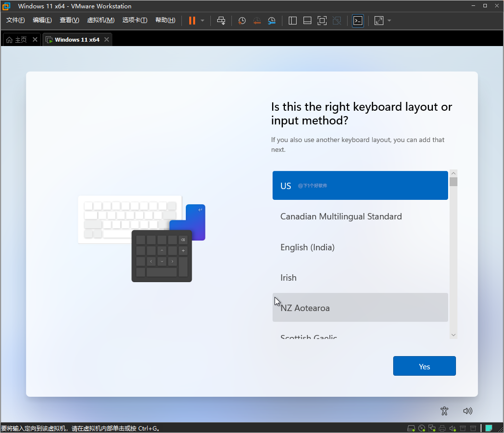This screenshot has width=504, height=433.
Task: Open the Snapshot Manager
Action: pyautogui.click(x=272, y=21)
